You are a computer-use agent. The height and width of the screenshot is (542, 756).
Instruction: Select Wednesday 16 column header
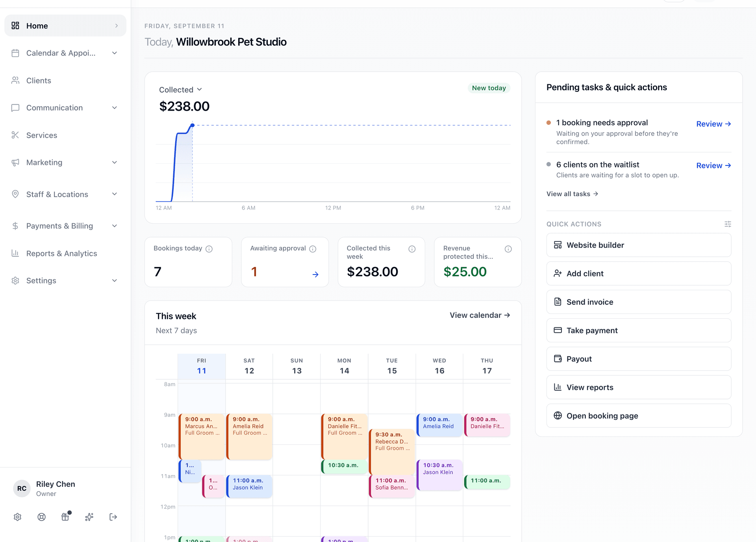coord(439,366)
